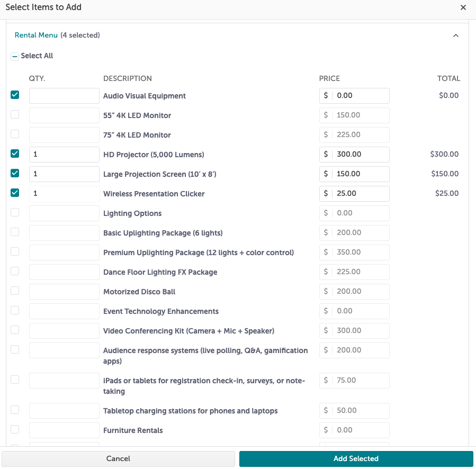Deselect Wireless Presentation Clicker checkbox
476x469 pixels.
coord(15,193)
